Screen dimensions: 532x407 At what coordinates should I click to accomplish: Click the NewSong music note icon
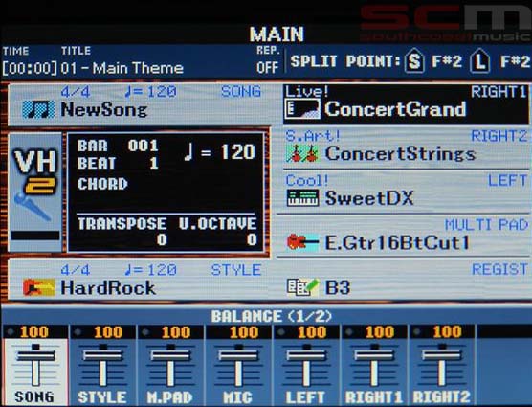click(38, 109)
